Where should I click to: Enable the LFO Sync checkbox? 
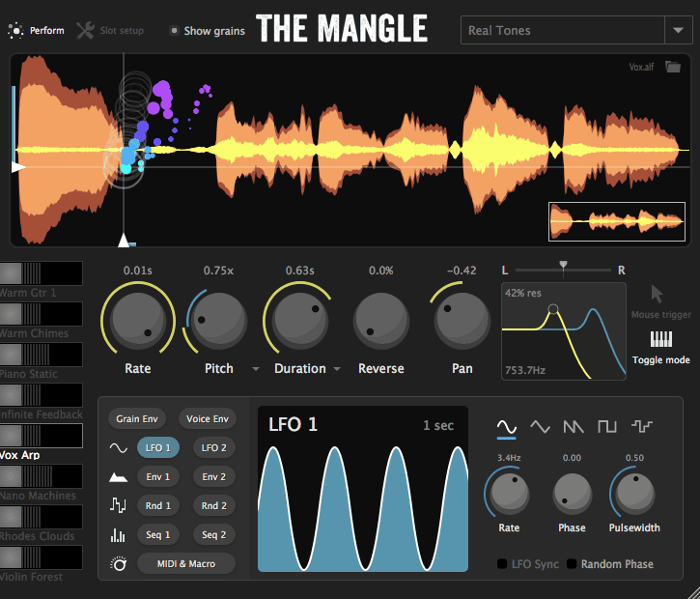coord(503,564)
